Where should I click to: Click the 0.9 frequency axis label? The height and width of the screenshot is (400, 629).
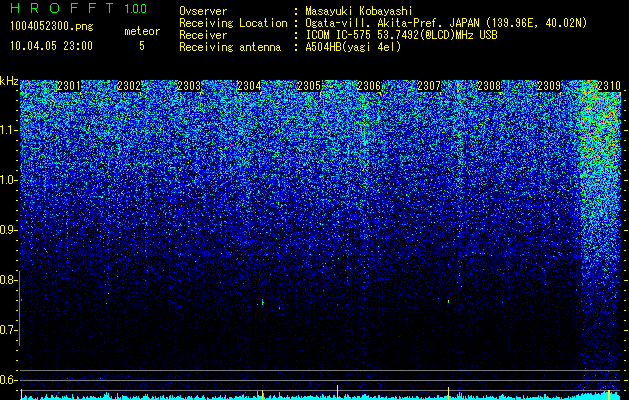8,230
